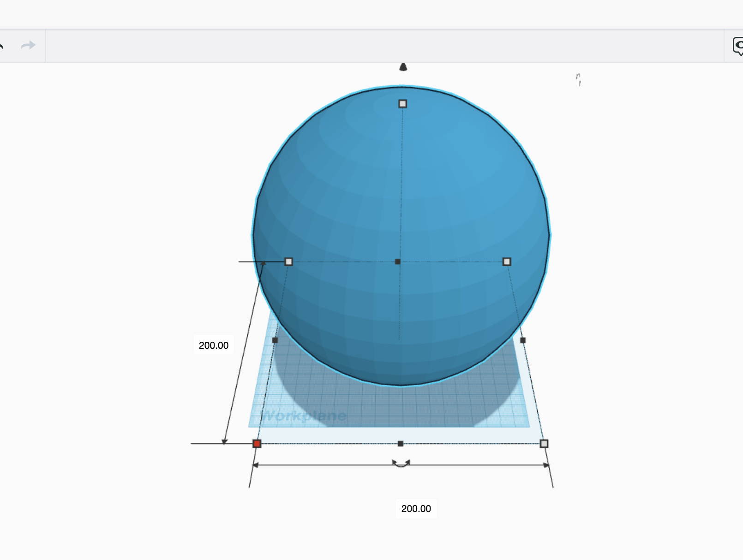Click the center anchor point of the sphere
Image resolution: width=743 pixels, height=560 pixels.
click(x=398, y=262)
